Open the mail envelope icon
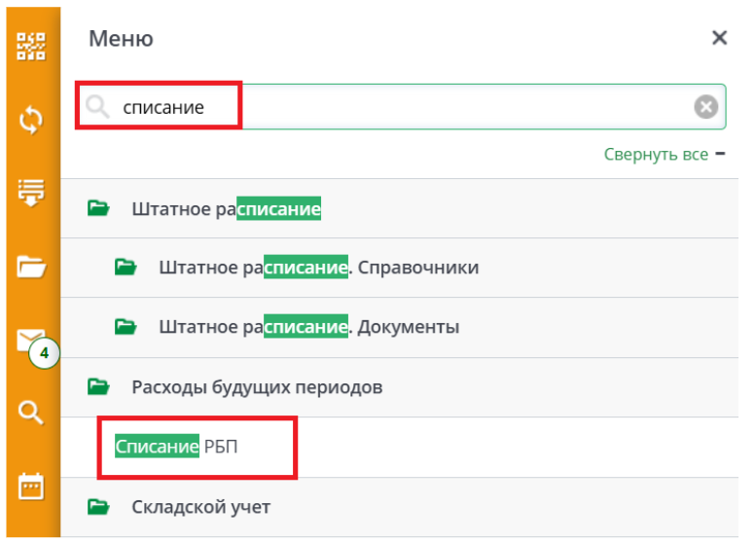Viewport: 756px width, 543px height. [x=29, y=337]
